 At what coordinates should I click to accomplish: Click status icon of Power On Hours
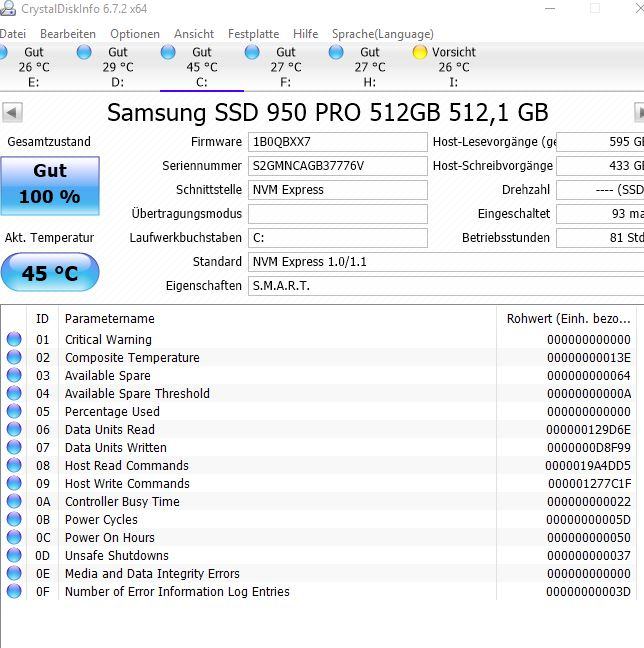pyautogui.click(x=14, y=537)
